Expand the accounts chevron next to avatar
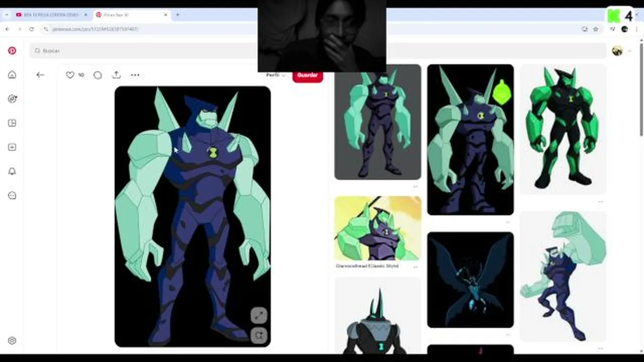Screen dimensions: 644x362 pos(629,51)
